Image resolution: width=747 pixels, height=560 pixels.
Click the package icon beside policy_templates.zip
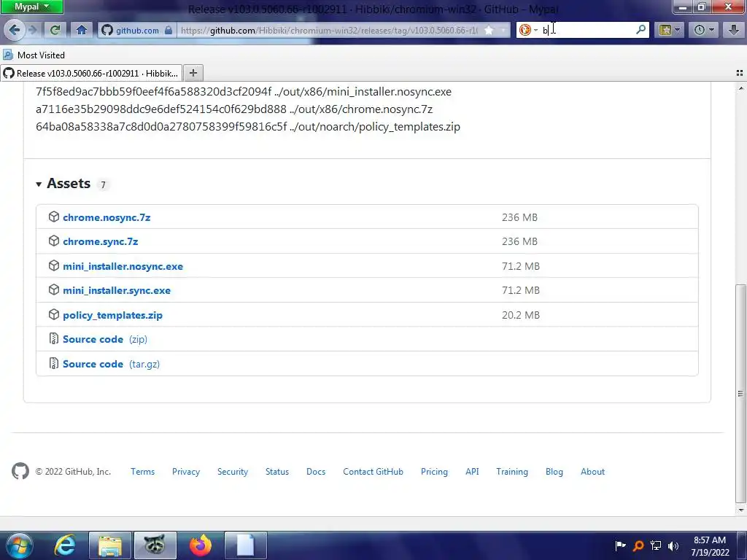(x=54, y=314)
